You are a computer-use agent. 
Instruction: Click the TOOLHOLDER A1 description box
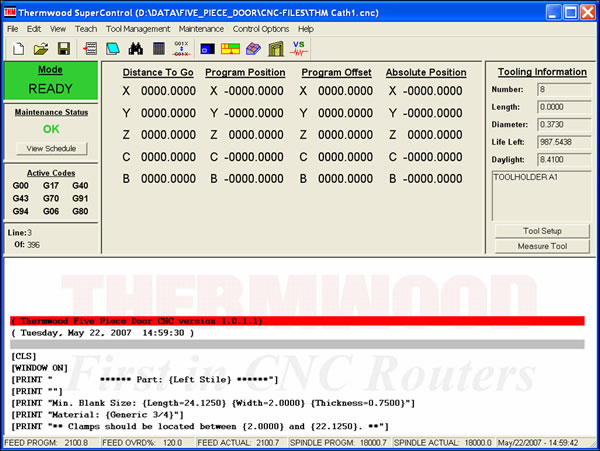[x=541, y=196]
